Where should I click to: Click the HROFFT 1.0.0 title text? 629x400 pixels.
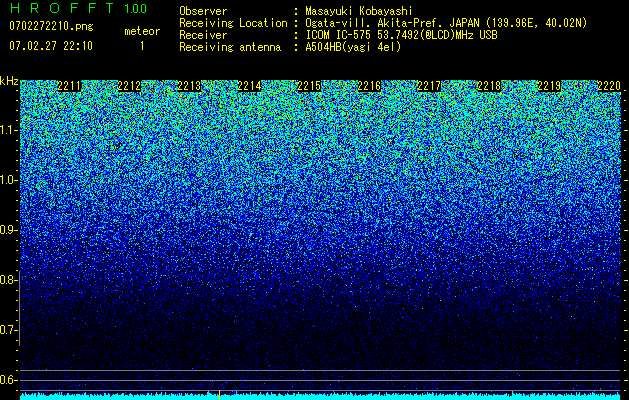(78, 8)
